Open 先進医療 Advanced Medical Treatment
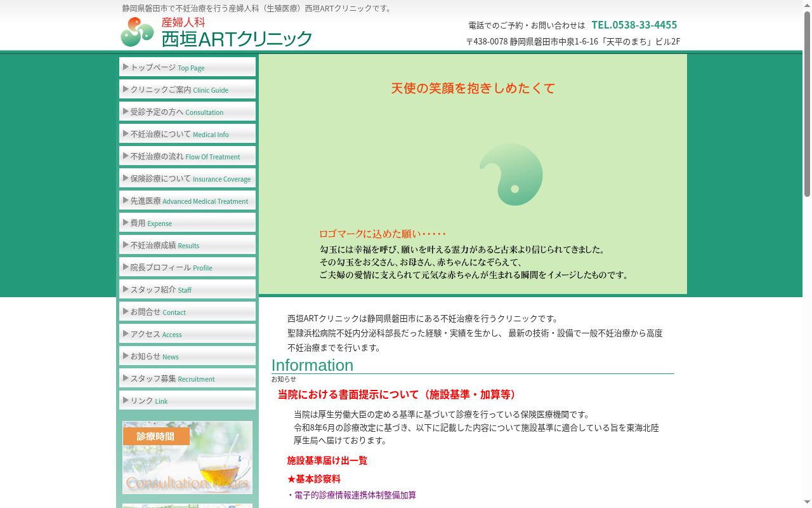Screen dimensions: 812x508 click(x=187, y=200)
